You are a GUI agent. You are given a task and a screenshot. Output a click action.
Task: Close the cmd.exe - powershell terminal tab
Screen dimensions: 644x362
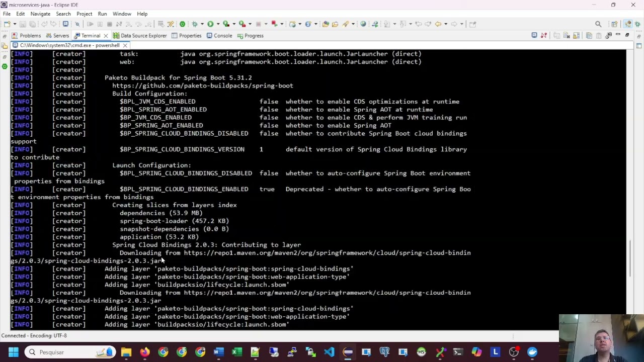coord(125,45)
